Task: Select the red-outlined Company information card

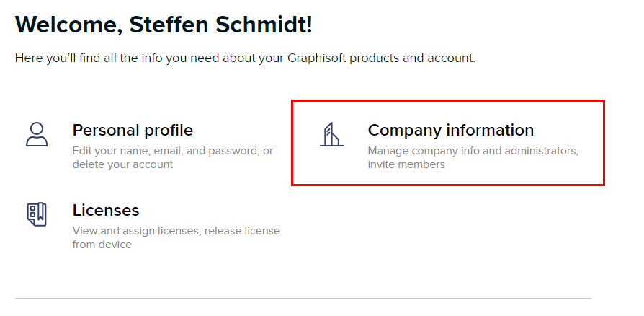Action: 447,143
